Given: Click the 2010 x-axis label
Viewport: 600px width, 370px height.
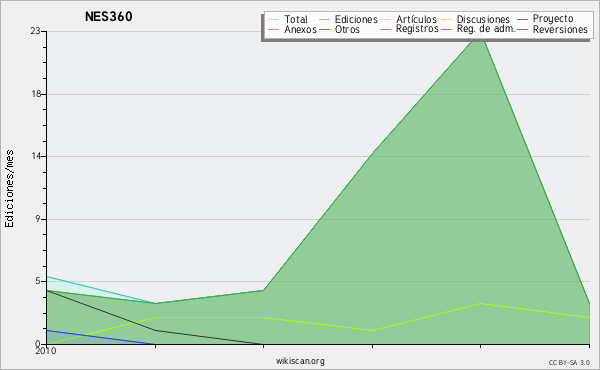Looking at the screenshot, I should (x=46, y=351).
